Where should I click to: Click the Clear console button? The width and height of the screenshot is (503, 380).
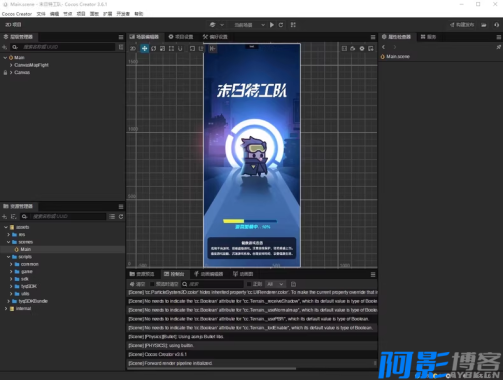coord(137,284)
